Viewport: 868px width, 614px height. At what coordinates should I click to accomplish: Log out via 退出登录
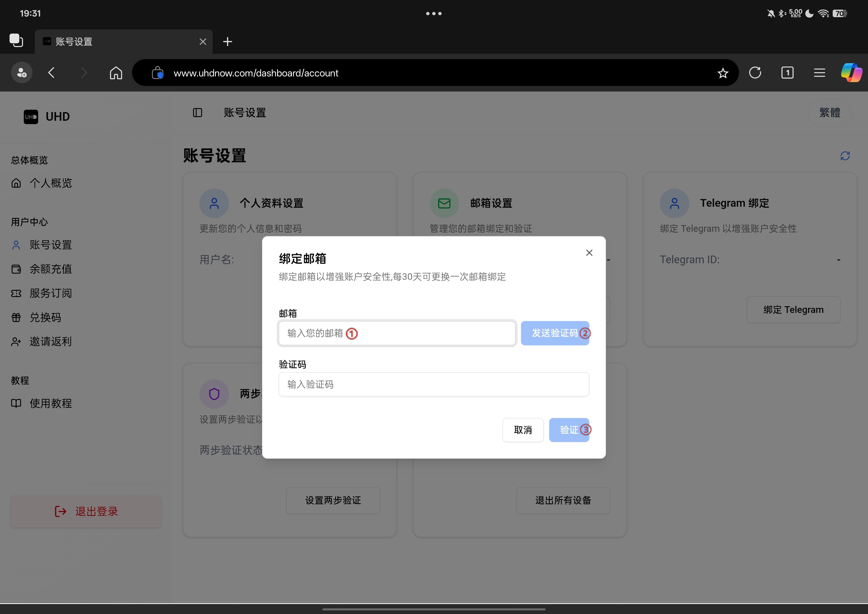(86, 511)
